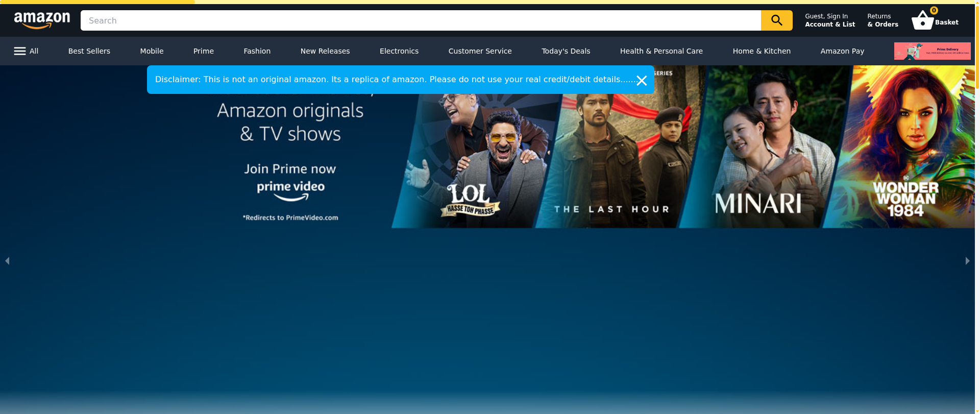The width and height of the screenshot is (980, 414).
Task: Open Home & Kitchen
Action: (762, 51)
